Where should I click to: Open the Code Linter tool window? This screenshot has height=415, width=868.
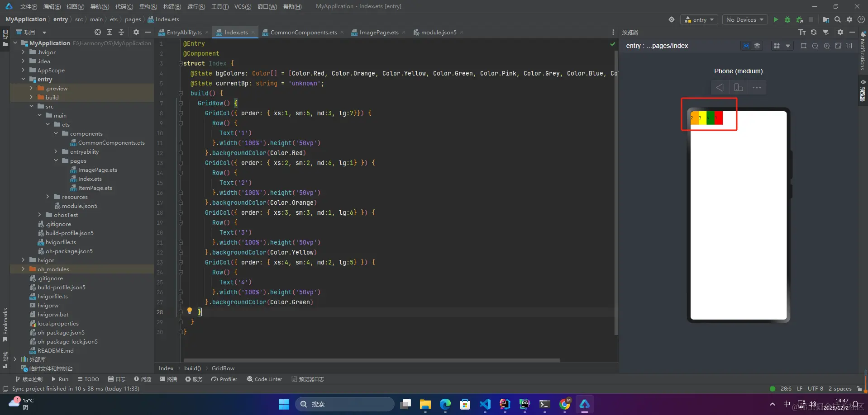pos(265,379)
